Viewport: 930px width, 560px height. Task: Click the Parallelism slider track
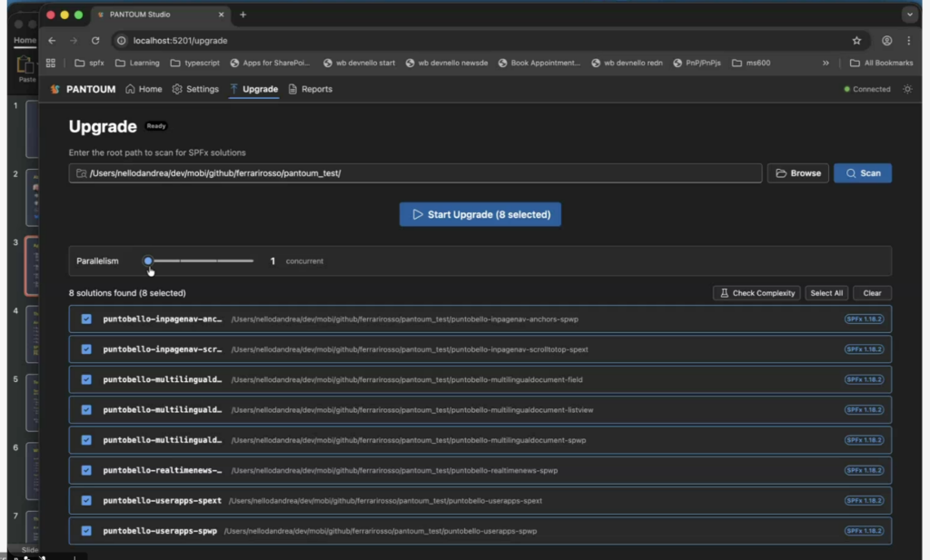[200, 260]
